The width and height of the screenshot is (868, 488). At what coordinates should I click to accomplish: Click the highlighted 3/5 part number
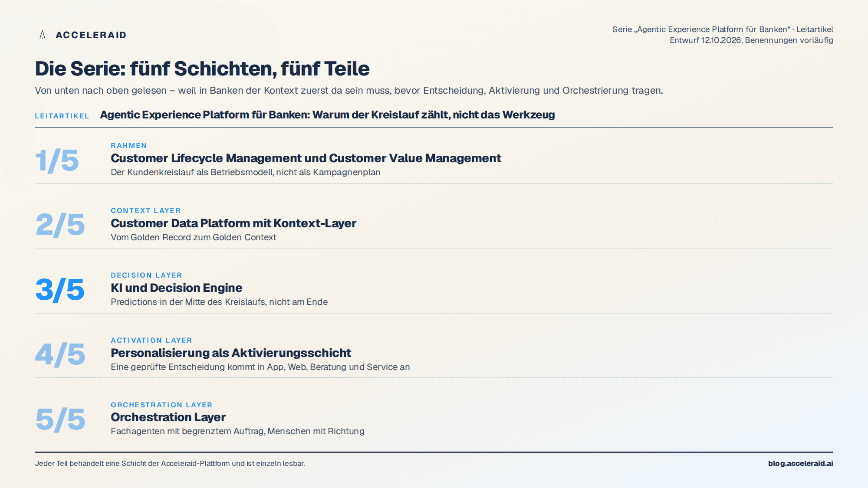click(x=60, y=290)
